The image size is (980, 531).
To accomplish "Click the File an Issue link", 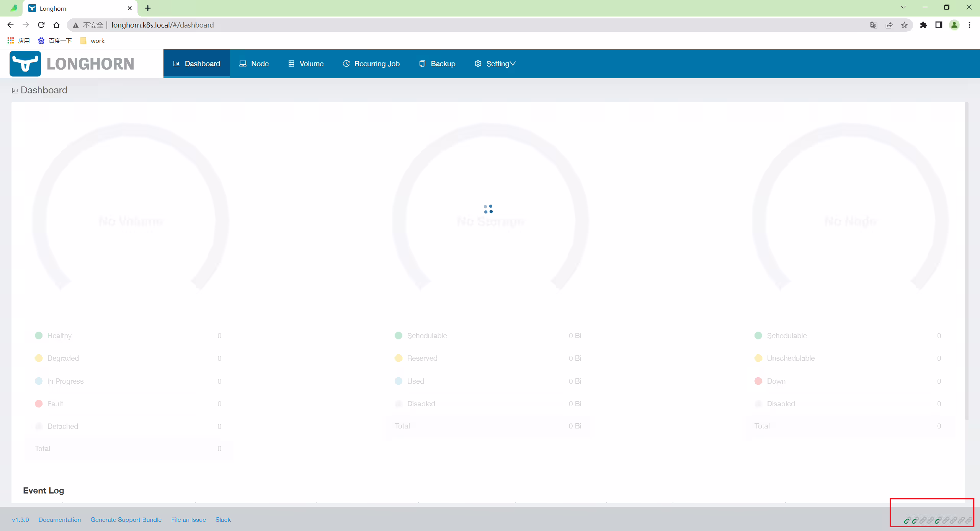I will 188,520.
